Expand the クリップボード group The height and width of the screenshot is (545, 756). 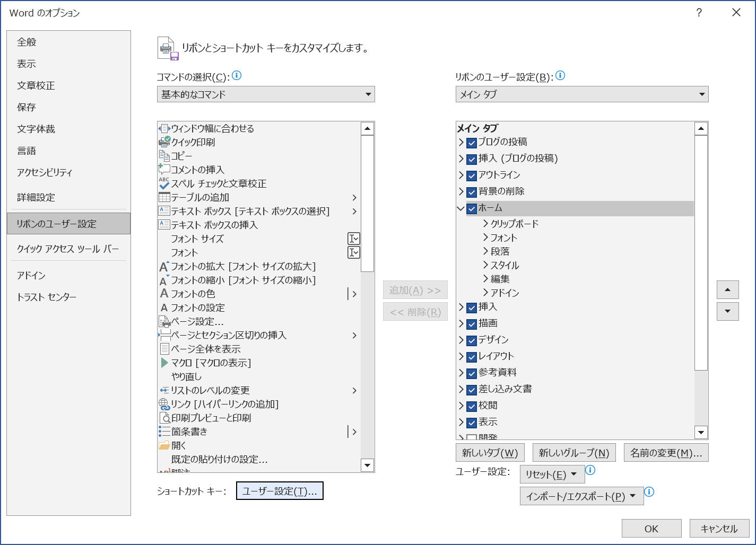[485, 224]
